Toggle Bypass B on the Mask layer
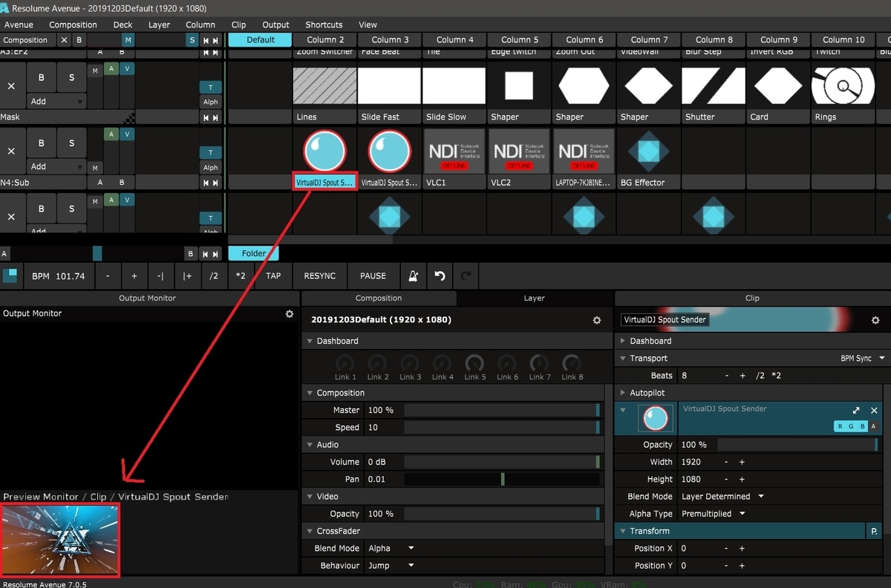 click(x=42, y=78)
